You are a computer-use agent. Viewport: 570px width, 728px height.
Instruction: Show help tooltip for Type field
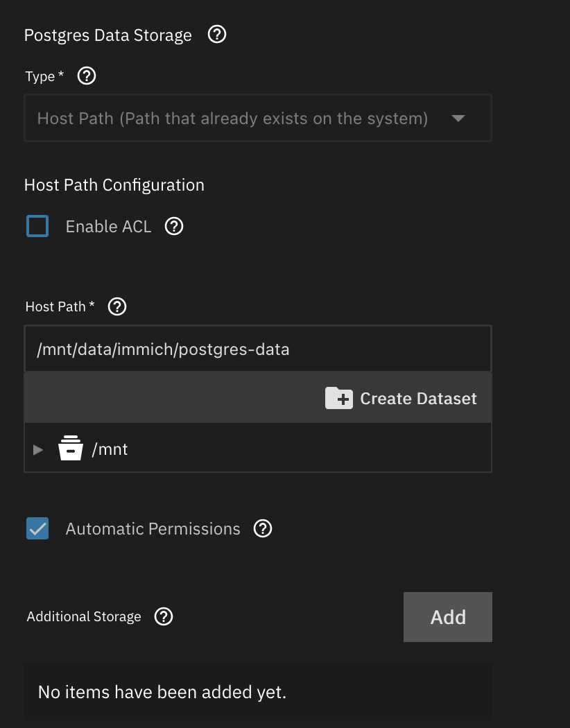point(87,76)
